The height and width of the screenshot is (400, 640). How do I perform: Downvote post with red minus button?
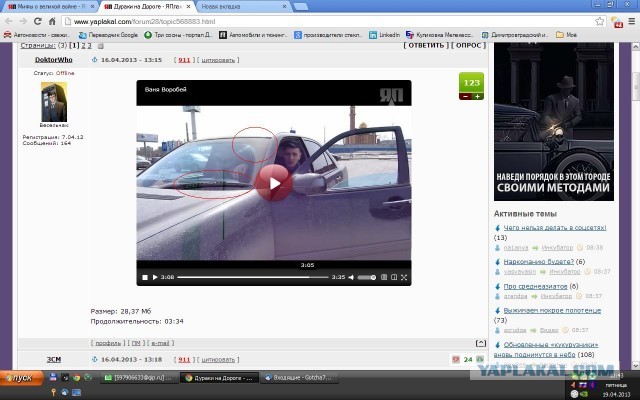(465, 96)
